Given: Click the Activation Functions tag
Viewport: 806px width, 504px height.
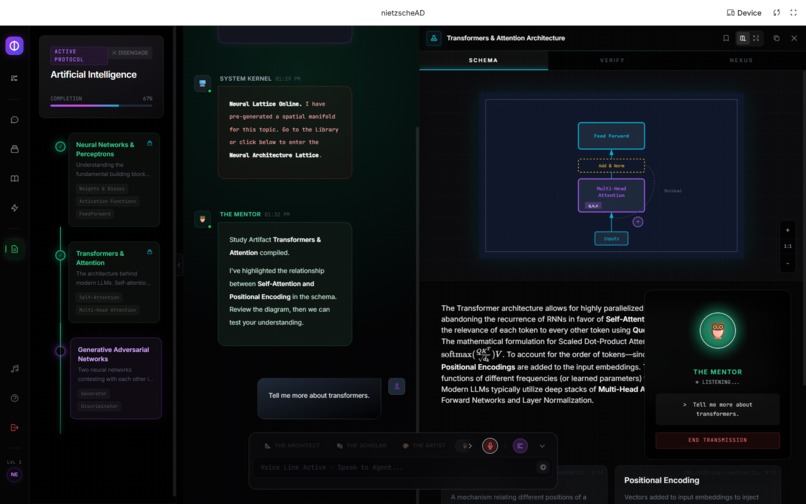Looking at the screenshot, I should click(x=107, y=201).
